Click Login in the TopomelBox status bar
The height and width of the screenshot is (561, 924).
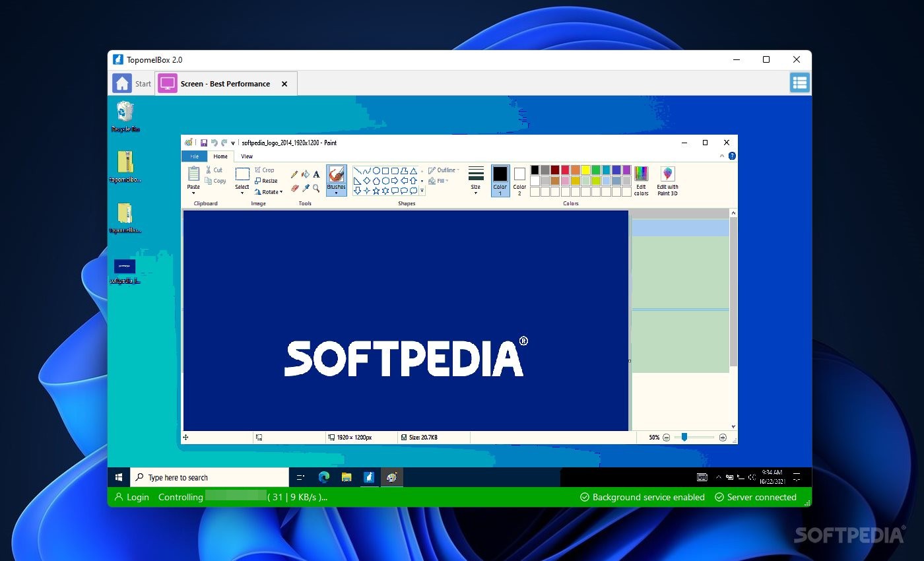click(x=132, y=497)
